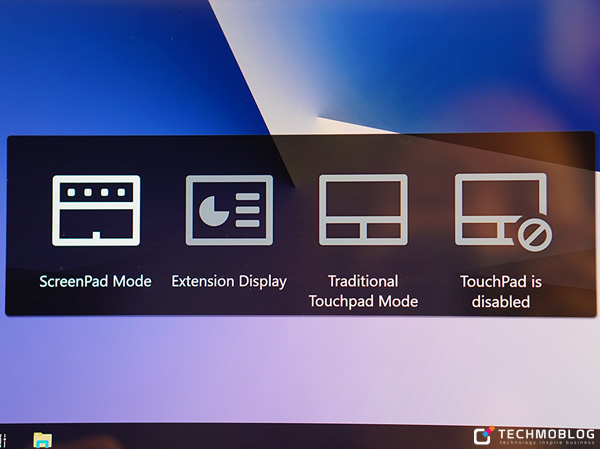
Task: Pick the TouchPad is disabled icon
Action: pyautogui.click(x=503, y=212)
